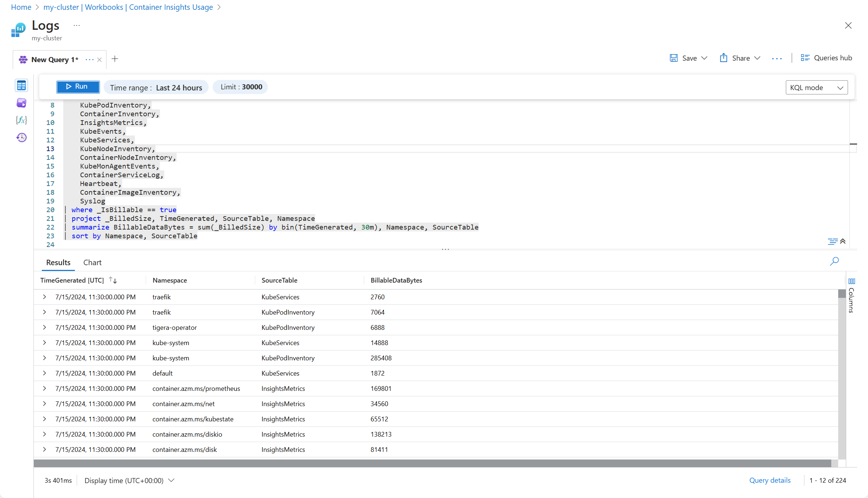Open the Query details link
The image size is (868, 498).
coord(769,480)
